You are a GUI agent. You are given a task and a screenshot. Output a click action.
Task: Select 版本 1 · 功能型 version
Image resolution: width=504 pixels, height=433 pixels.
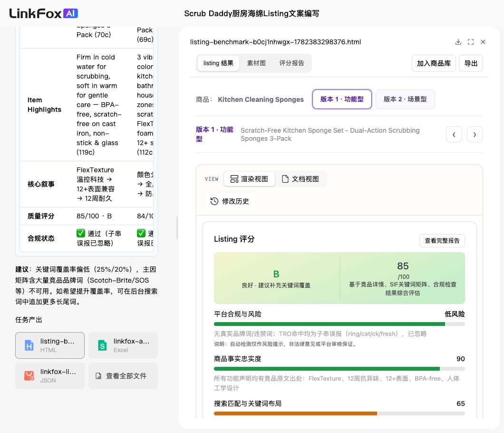tap(342, 99)
